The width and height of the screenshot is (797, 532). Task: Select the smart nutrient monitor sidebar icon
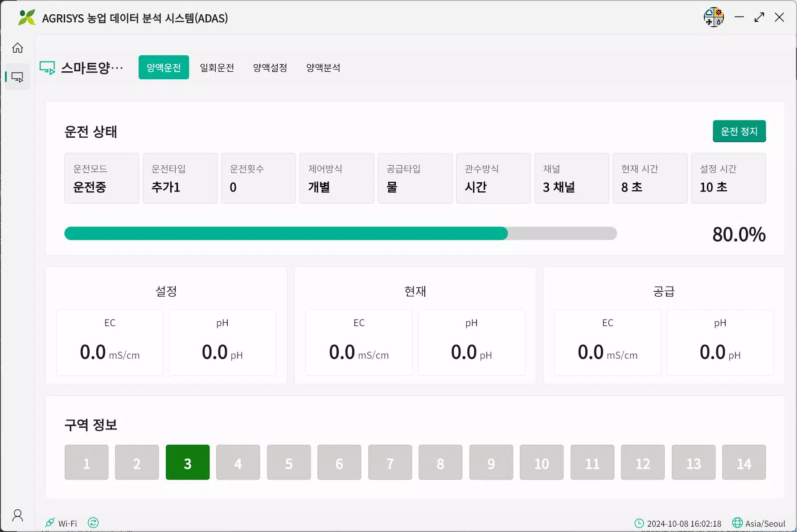tap(17, 77)
